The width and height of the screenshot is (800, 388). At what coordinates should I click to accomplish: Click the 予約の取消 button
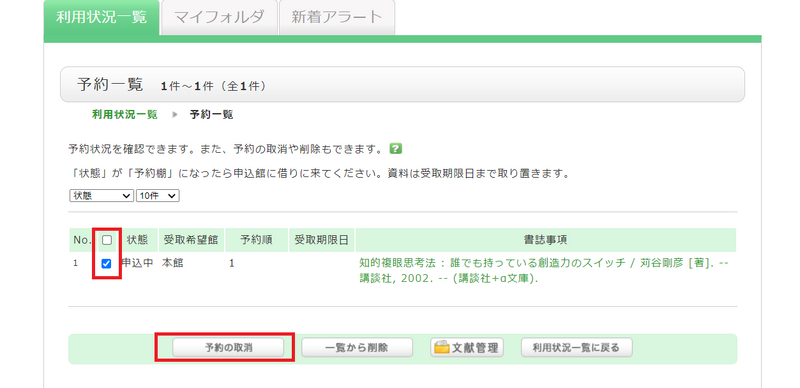click(228, 348)
